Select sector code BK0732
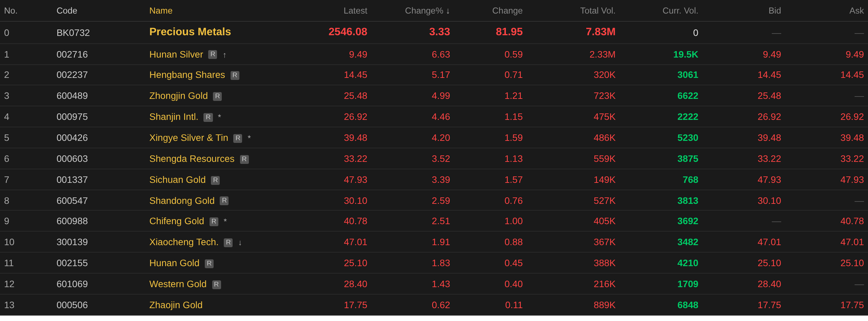This screenshot has width=868, height=321. tap(73, 33)
